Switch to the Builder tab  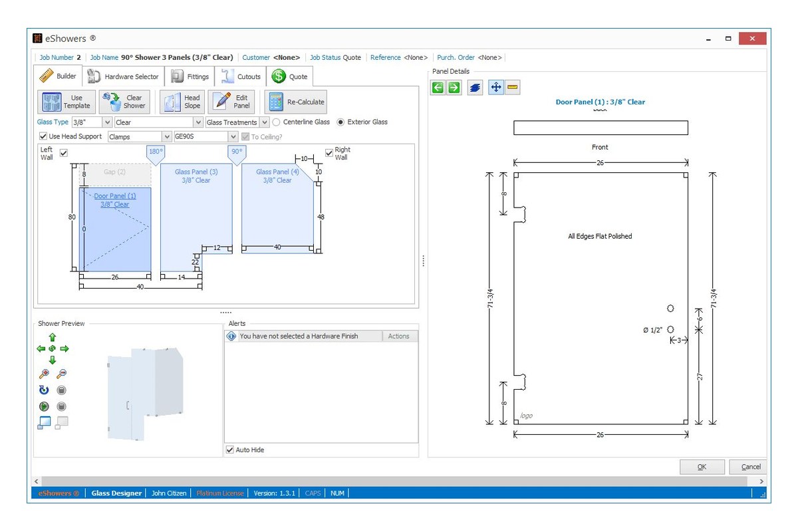[59, 76]
